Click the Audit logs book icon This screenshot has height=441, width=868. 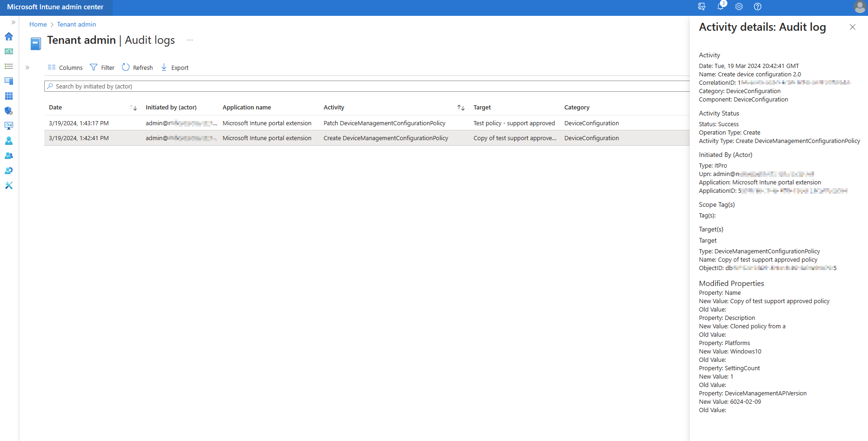pyautogui.click(x=36, y=44)
